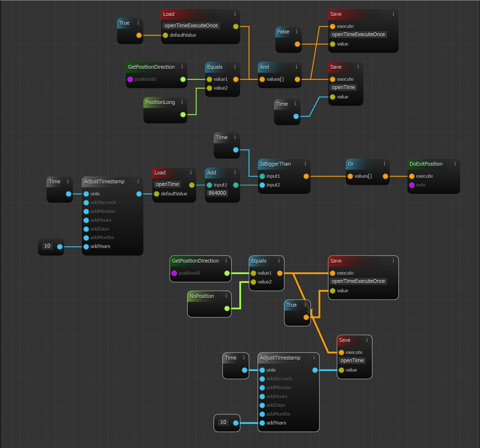This screenshot has width=480, height=448.
Task: Click the output port of the And node
Action: pos(297,79)
